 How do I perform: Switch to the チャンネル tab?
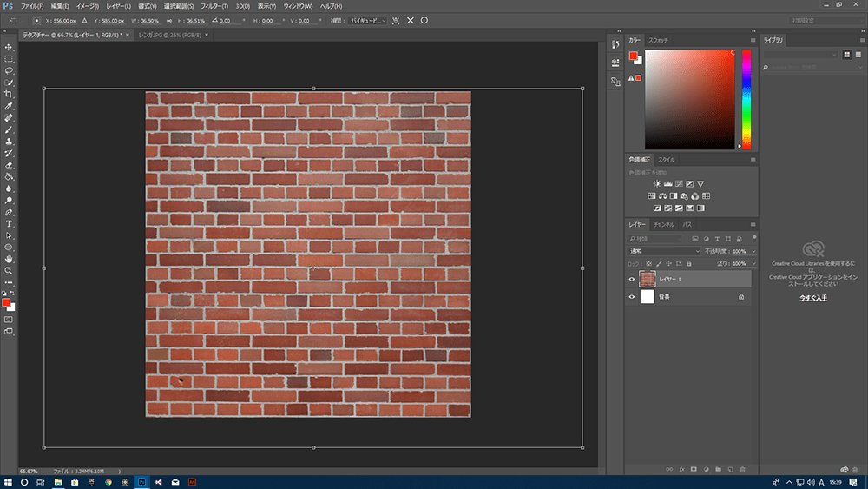[x=663, y=224]
